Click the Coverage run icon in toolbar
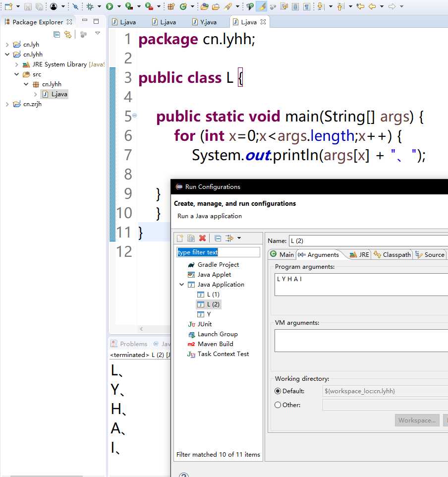This screenshot has width=448, height=477. (x=129, y=6)
